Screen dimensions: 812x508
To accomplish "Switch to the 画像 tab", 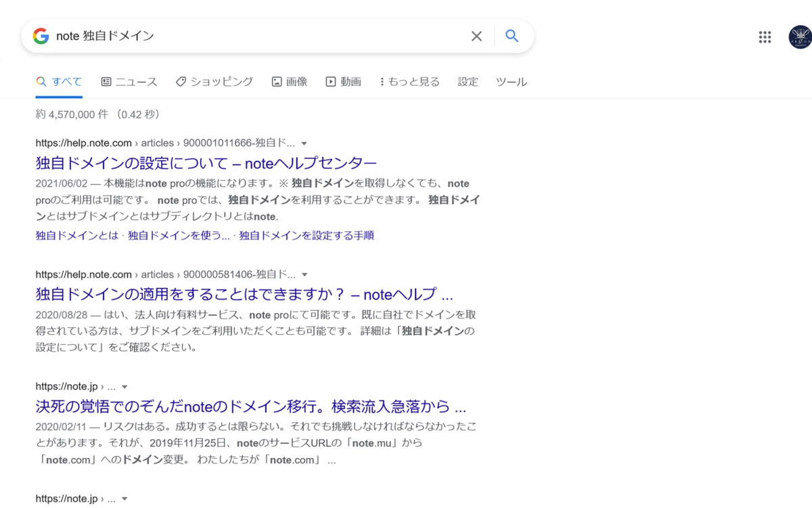I will pos(290,82).
